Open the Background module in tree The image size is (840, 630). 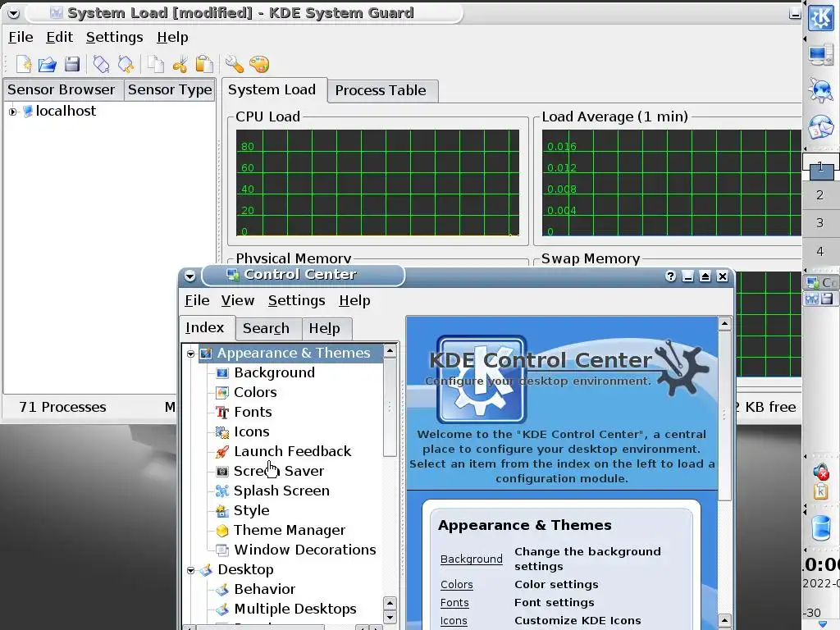(x=274, y=373)
